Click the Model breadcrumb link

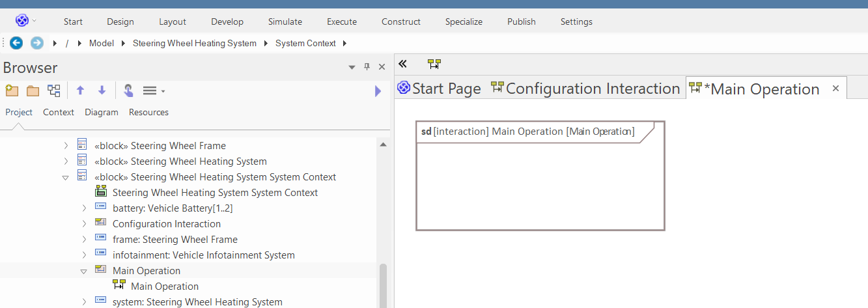coord(102,43)
